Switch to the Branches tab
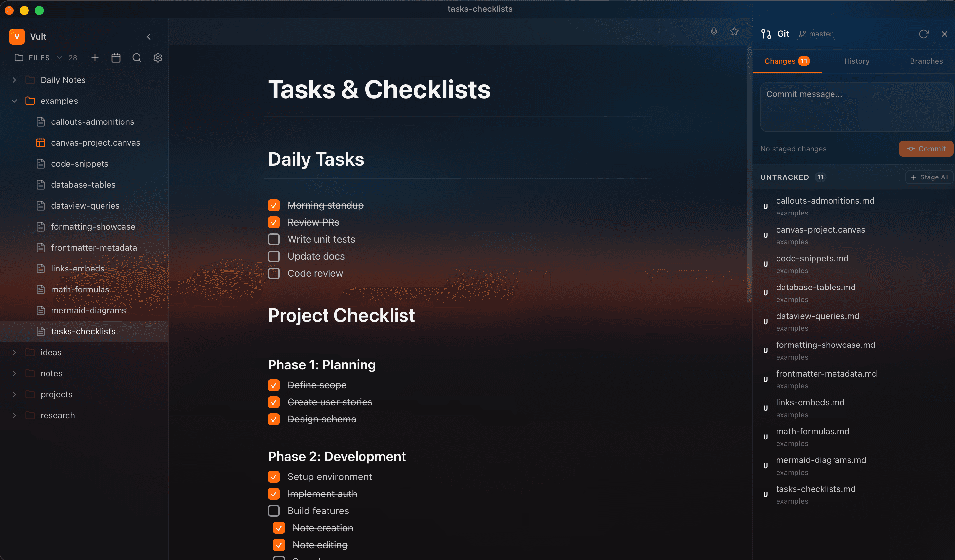955x560 pixels. click(x=926, y=61)
